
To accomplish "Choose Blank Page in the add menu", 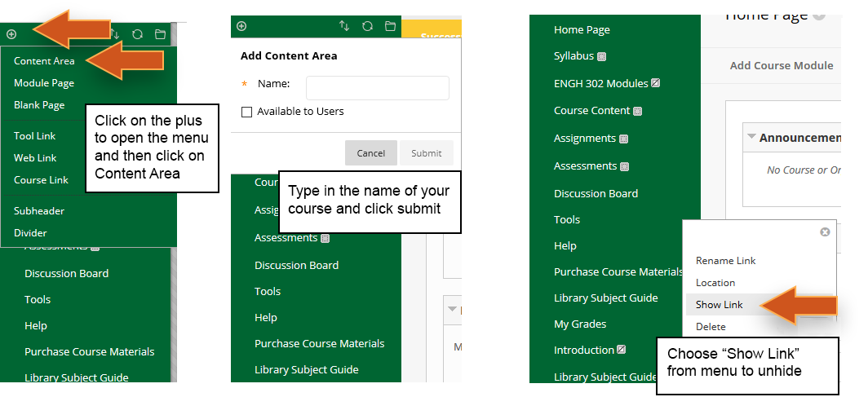I will point(39,105).
